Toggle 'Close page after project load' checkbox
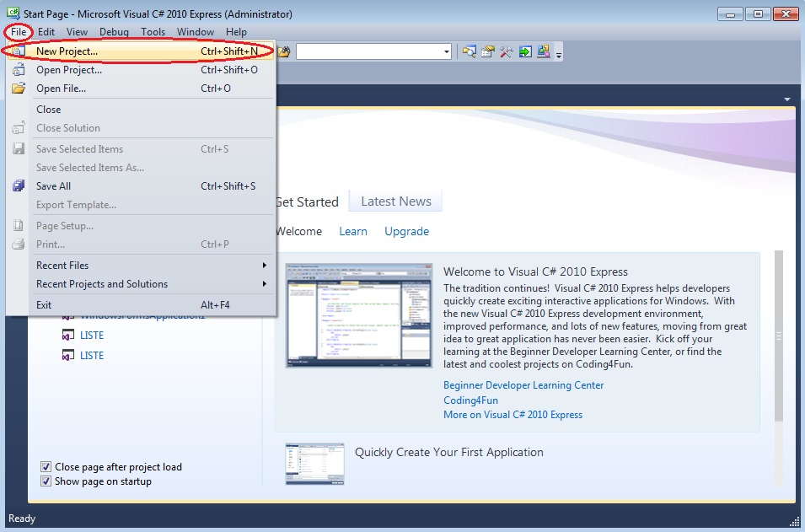Image resolution: width=805 pixels, height=532 pixels. click(x=46, y=467)
